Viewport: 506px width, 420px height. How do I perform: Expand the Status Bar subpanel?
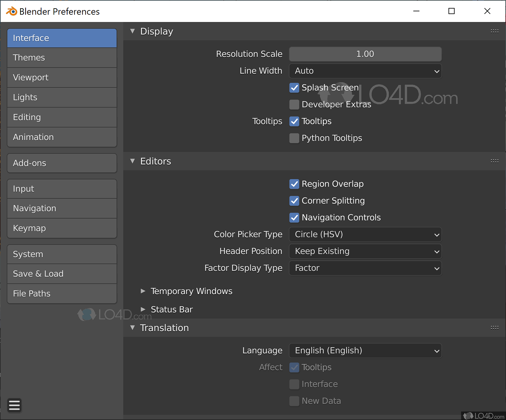pos(143,309)
